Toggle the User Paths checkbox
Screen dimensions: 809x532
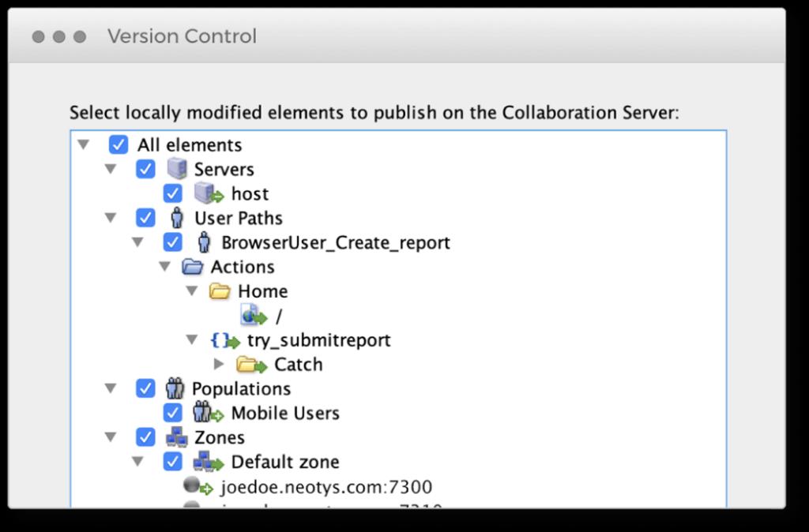click(x=145, y=218)
